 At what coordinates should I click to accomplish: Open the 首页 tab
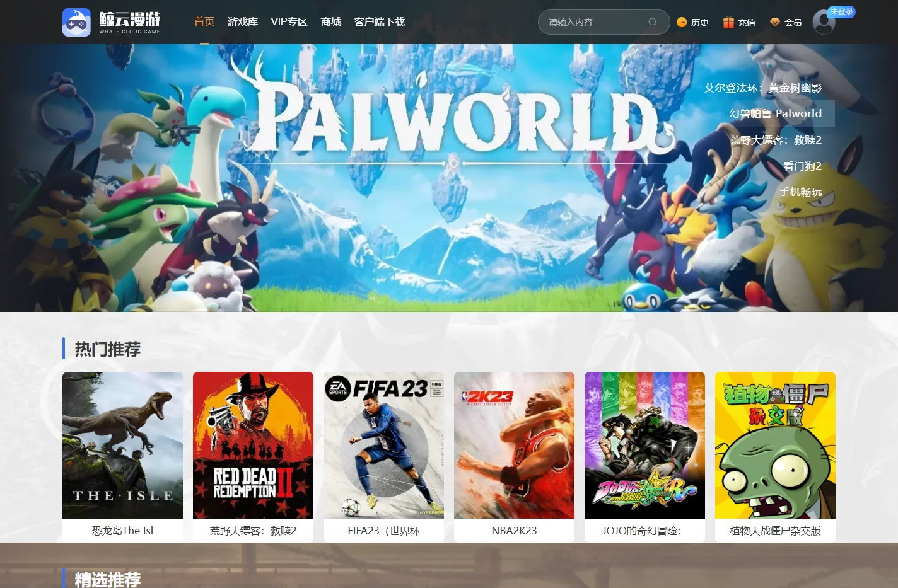(x=204, y=21)
